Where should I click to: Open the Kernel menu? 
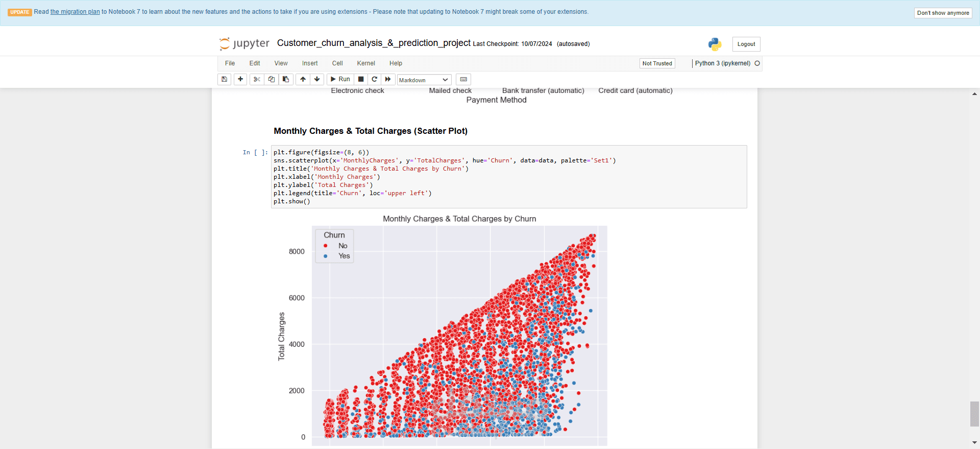pos(366,63)
